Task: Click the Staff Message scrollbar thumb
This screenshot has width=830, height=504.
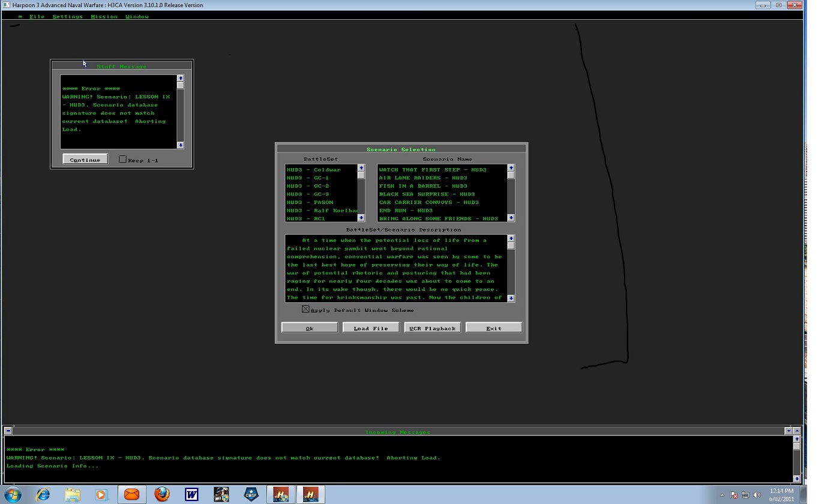Action: pos(180,85)
